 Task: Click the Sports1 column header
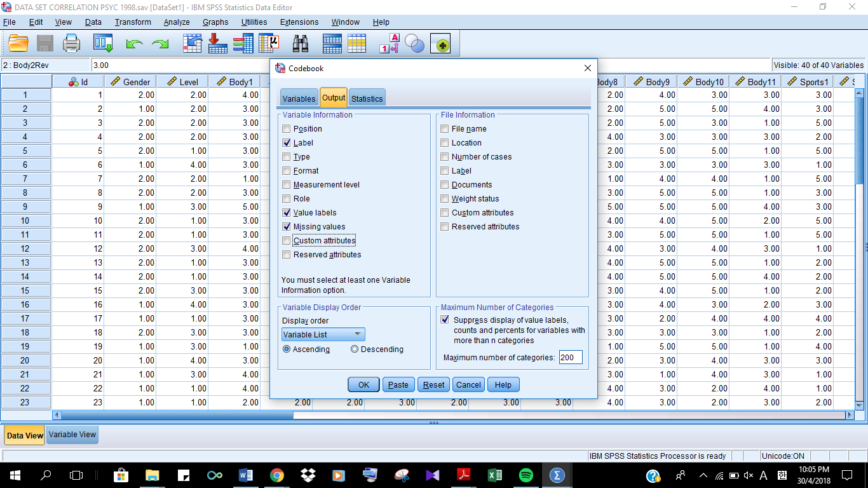click(808, 82)
